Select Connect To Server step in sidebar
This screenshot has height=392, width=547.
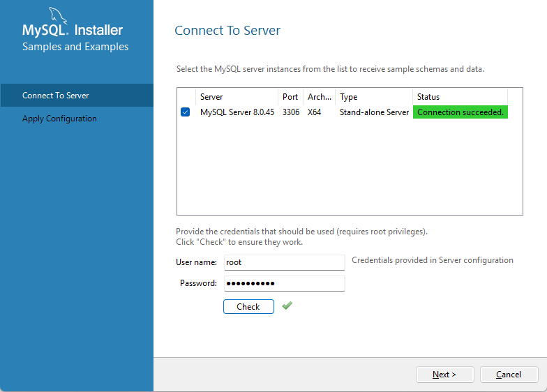[x=77, y=95]
